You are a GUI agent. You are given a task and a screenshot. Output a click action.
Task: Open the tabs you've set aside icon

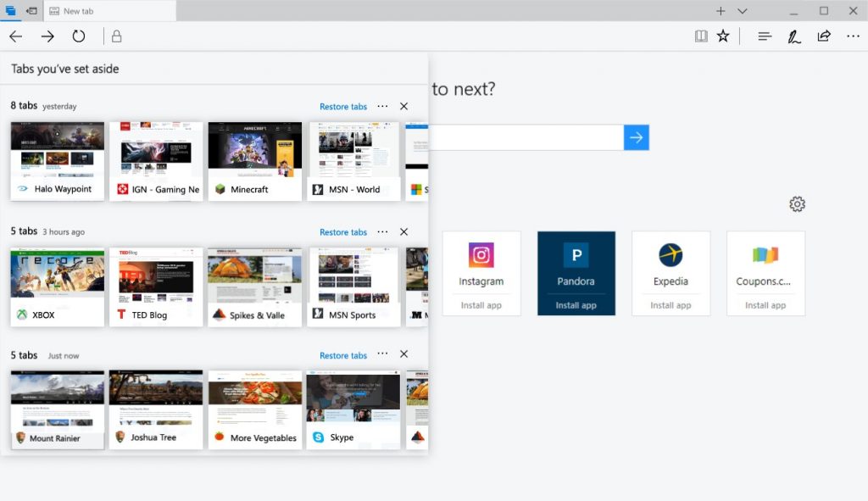(x=10, y=11)
